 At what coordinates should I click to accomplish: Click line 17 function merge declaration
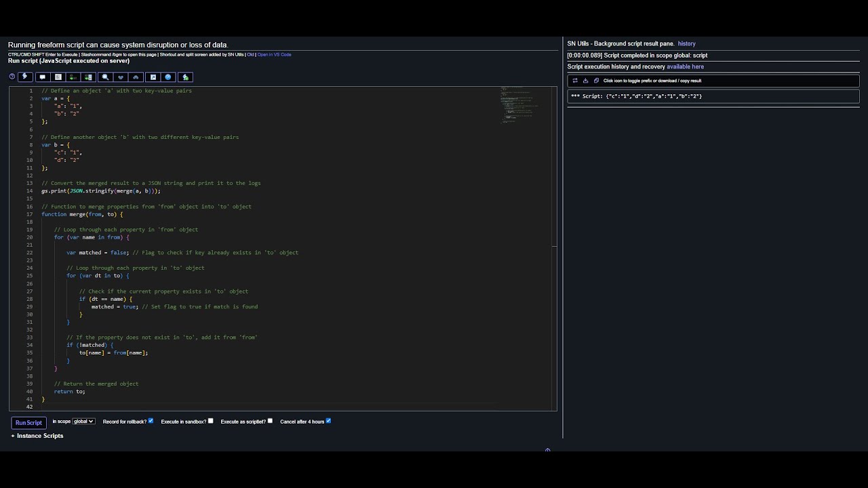(x=82, y=214)
